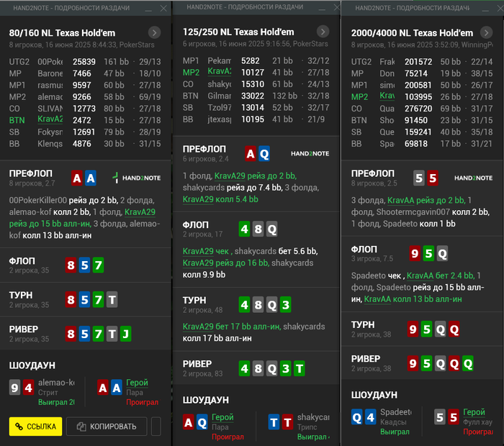Click HAND2NOTE logo in 125/250 window
This screenshot has width=504, height=446.
310,153
